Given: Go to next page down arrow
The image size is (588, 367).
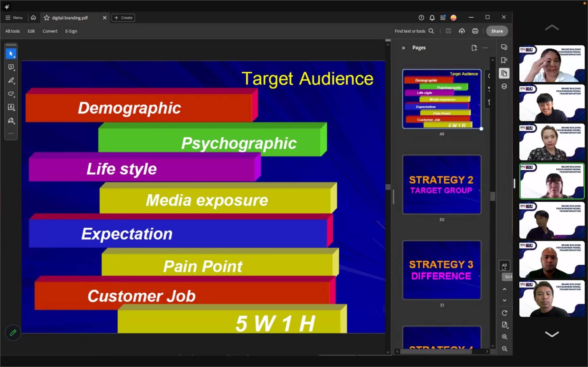Looking at the screenshot, I should click(504, 301).
